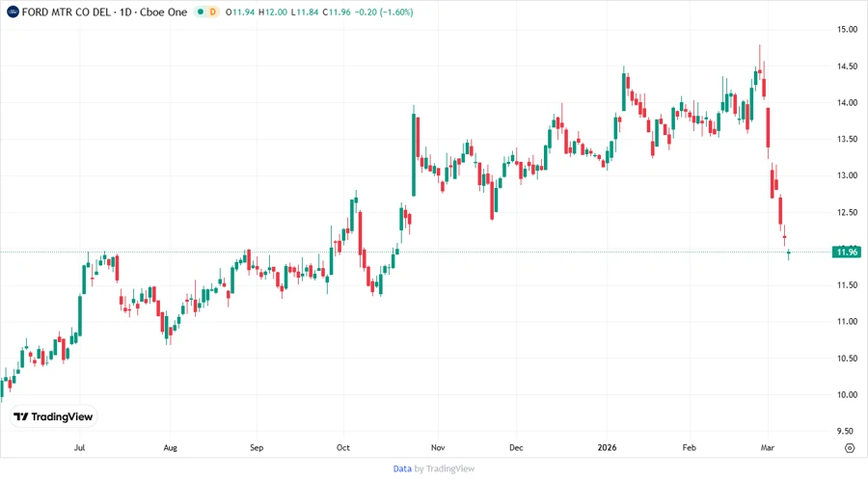Click the 'by TradingView' attribution text
Screen dimensions: 868x480
coord(445,468)
